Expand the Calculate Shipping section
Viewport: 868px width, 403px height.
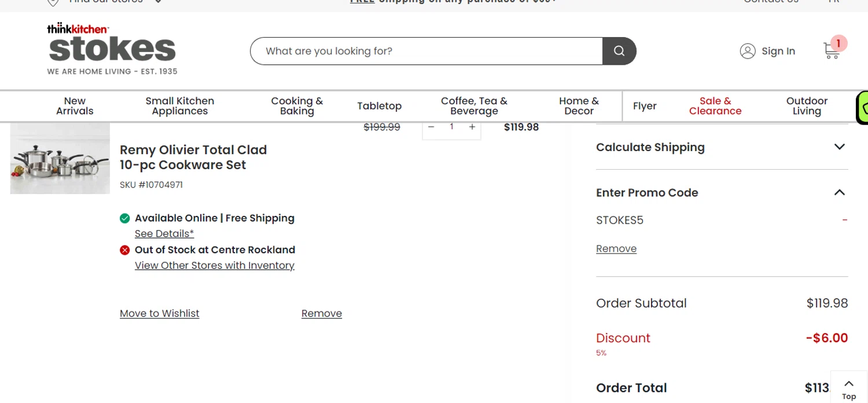click(x=840, y=147)
